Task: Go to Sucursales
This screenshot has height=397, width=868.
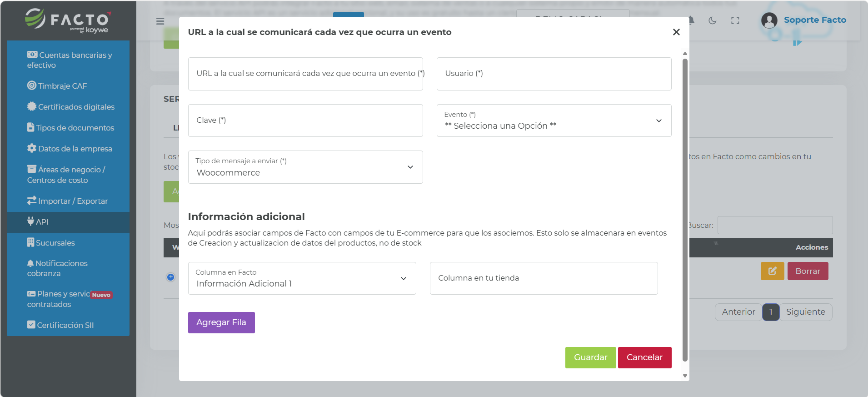Action: (x=68, y=243)
